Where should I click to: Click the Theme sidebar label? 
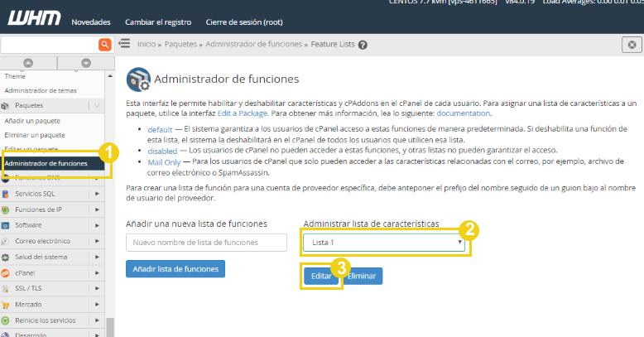pyautogui.click(x=15, y=76)
